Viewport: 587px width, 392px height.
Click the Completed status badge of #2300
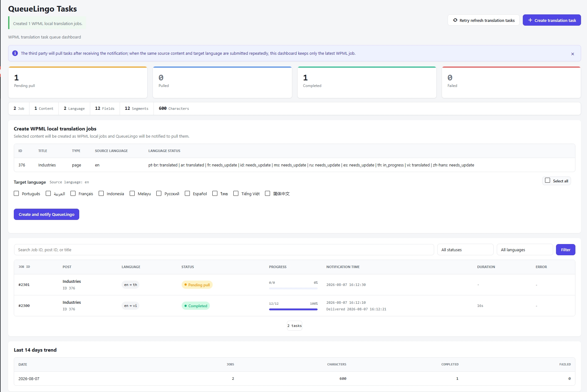coord(196,306)
